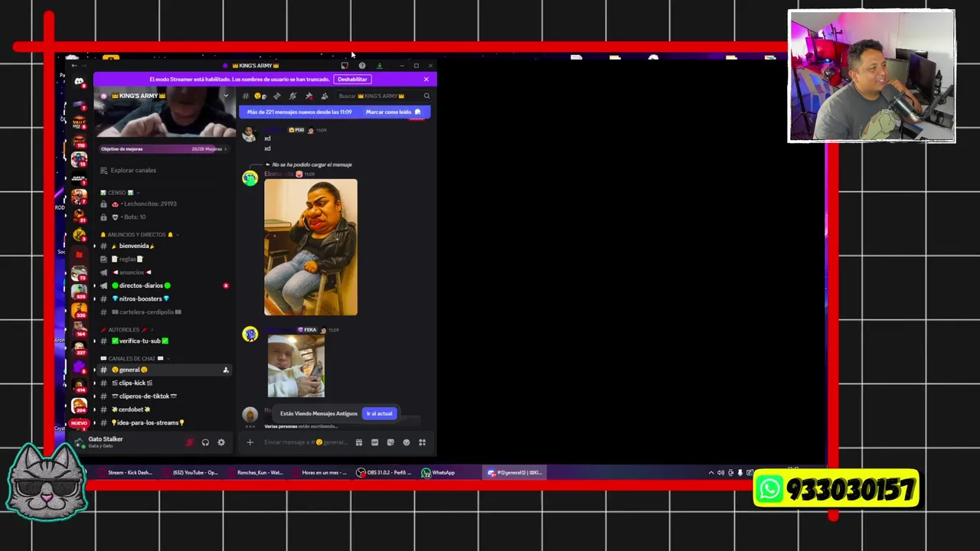The image size is (980, 551).
Task: Toggle the member list icon
Action: (x=325, y=96)
